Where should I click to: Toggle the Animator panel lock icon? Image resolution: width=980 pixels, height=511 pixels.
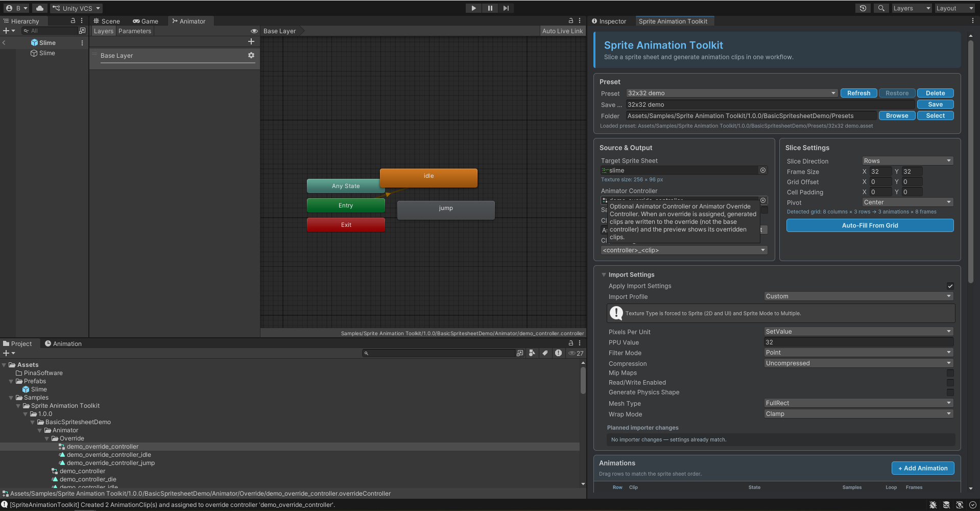pyautogui.click(x=571, y=21)
